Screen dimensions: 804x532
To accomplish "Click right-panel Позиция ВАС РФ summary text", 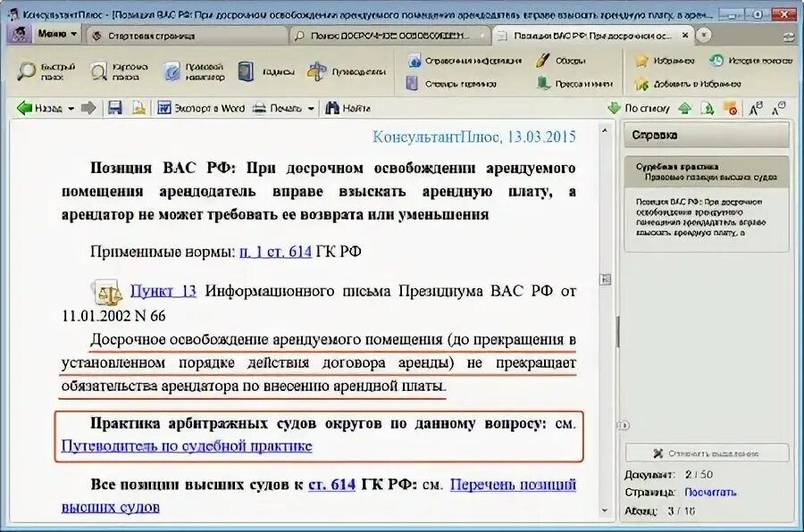I will point(701,217).
